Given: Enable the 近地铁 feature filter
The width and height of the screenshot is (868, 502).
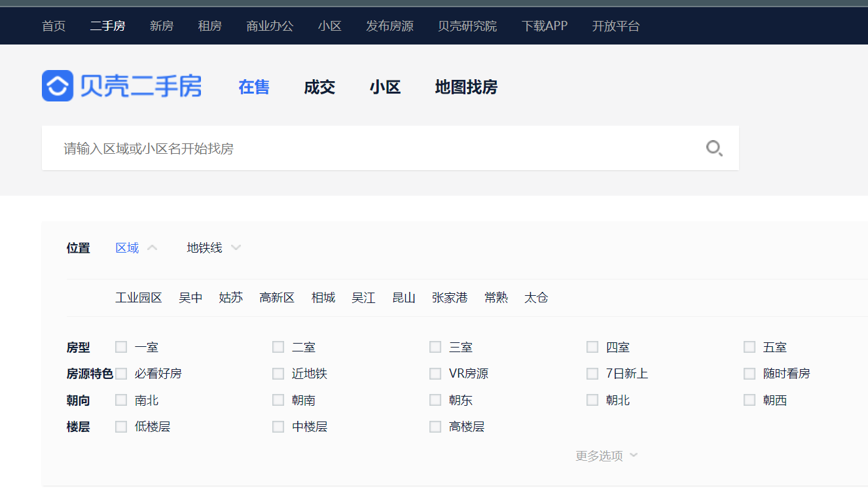Looking at the screenshot, I should point(278,374).
